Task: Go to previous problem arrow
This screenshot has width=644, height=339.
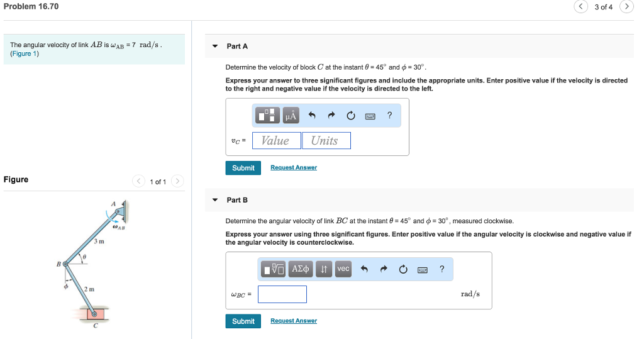Action: pos(580,6)
